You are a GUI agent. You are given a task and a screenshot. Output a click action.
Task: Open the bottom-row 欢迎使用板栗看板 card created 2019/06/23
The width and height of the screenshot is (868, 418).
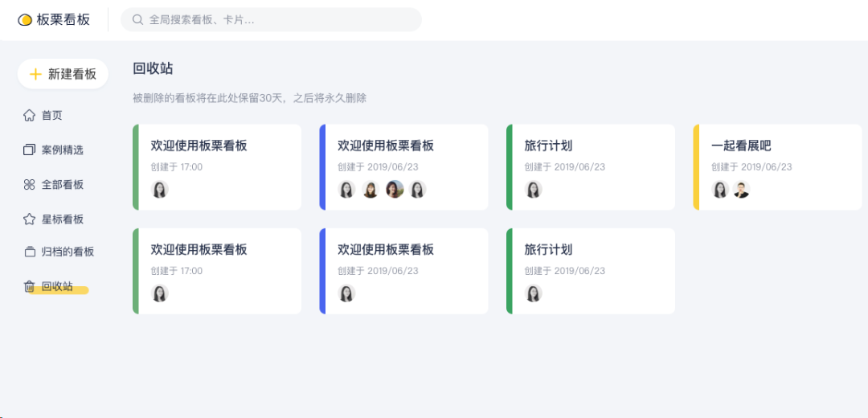pos(386,250)
